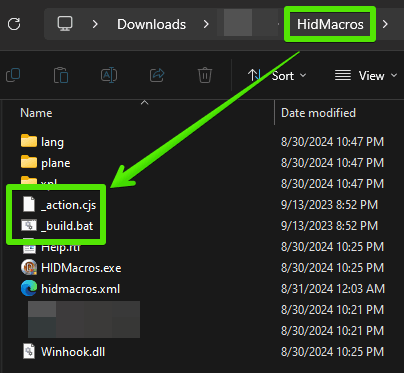Click the Refresh icon in address bar
The width and height of the screenshot is (404, 373).
point(14,24)
